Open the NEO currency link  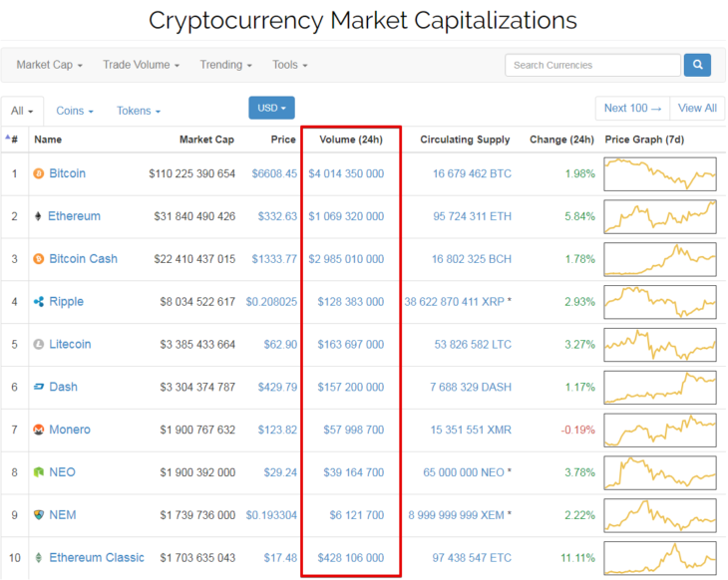(62, 472)
